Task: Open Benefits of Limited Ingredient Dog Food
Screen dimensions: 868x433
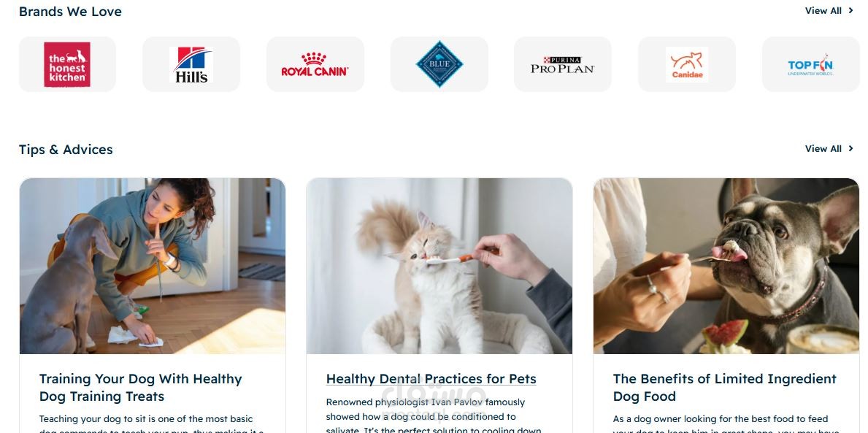Action: click(725, 388)
